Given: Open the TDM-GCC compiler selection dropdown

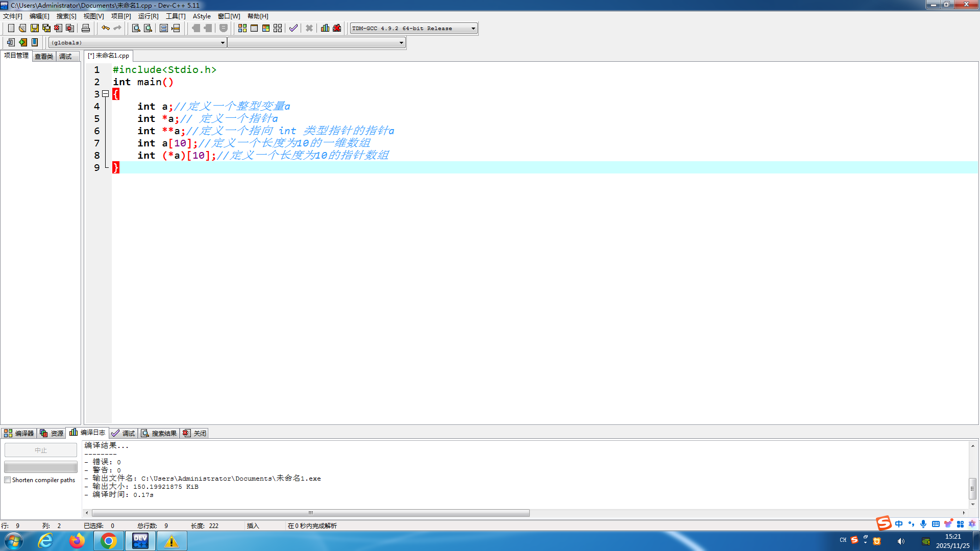Looking at the screenshot, I should (x=473, y=28).
